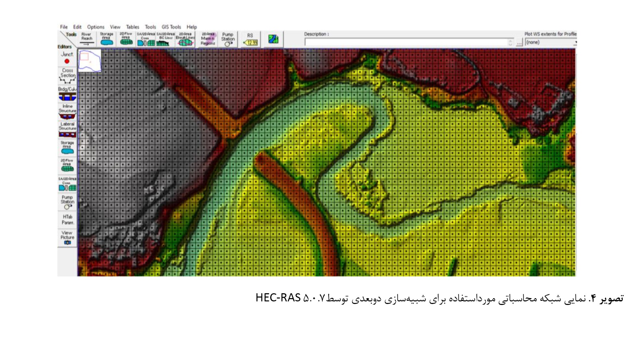
Task: Click inside the Description text field
Action: [x=406, y=42]
